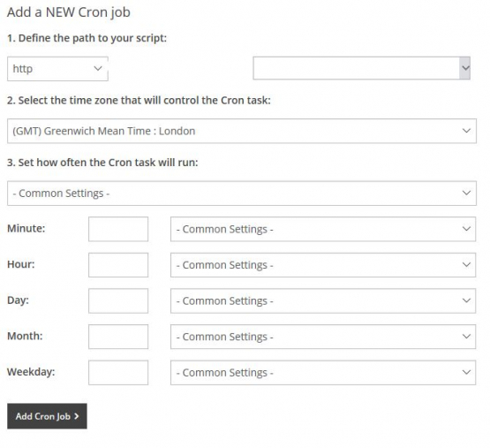The image size is (490, 448).
Task: Click the Day input box
Action: (x=118, y=300)
